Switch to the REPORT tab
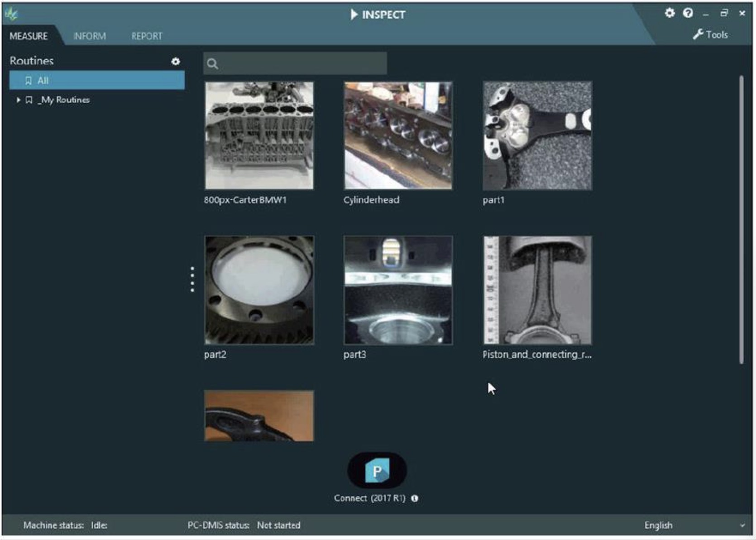The height and width of the screenshot is (540, 756). [147, 36]
